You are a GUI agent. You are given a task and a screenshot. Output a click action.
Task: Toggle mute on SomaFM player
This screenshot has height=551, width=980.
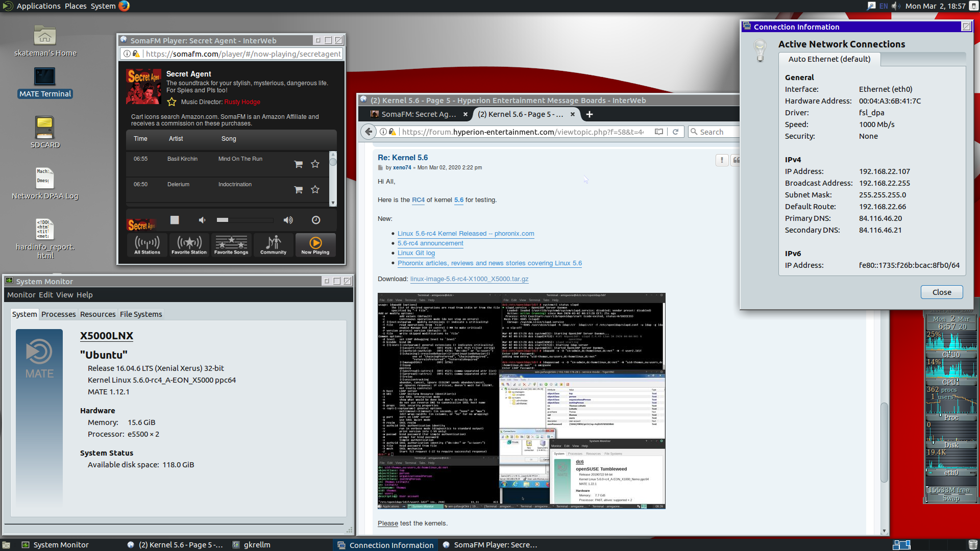point(201,219)
